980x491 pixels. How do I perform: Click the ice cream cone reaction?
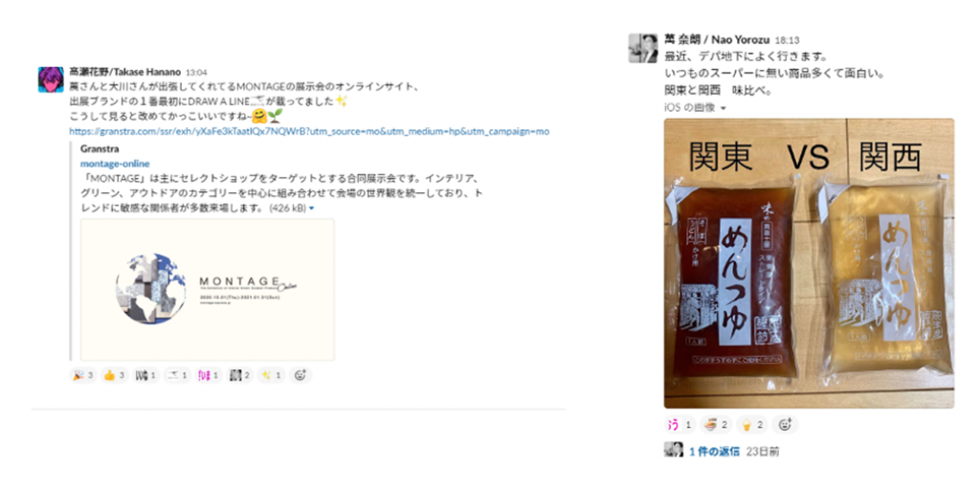[752, 425]
